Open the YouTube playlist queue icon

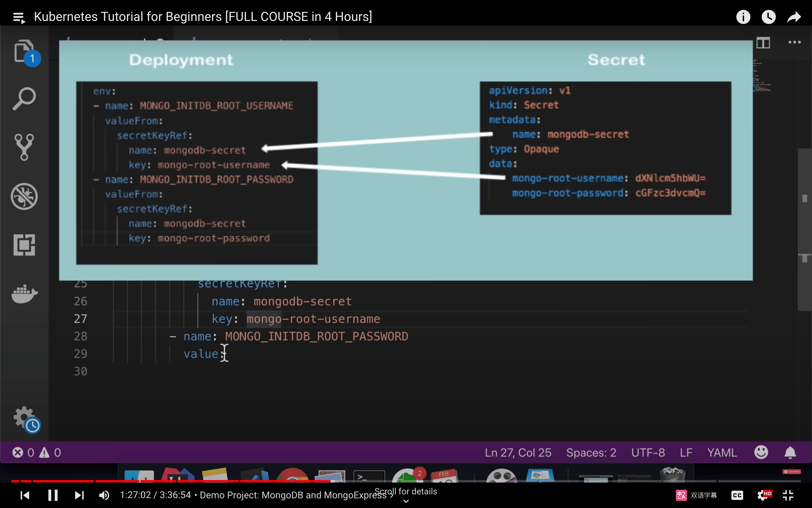[x=19, y=17]
